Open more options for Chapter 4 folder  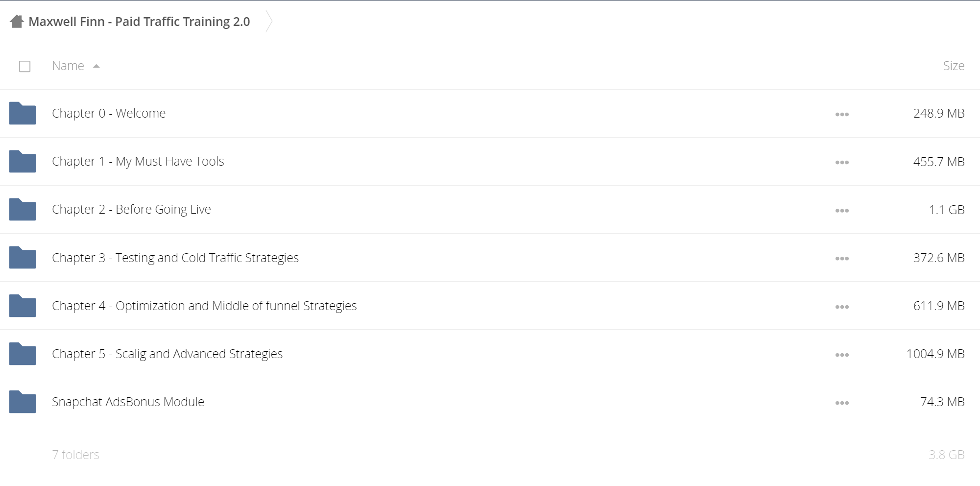point(842,307)
